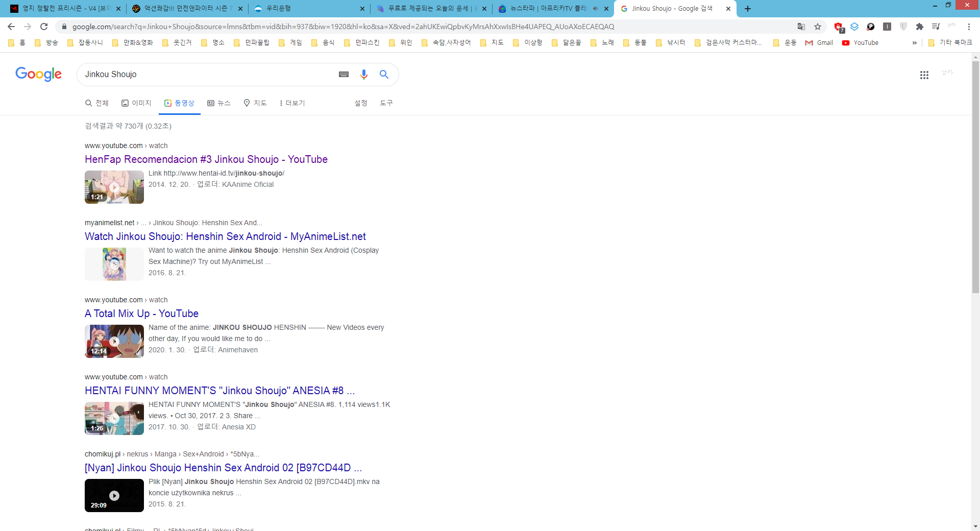The height and width of the screenshot is (531, 980).
Task: Click the blue layers extension icon
Action: tap(854, 27)
